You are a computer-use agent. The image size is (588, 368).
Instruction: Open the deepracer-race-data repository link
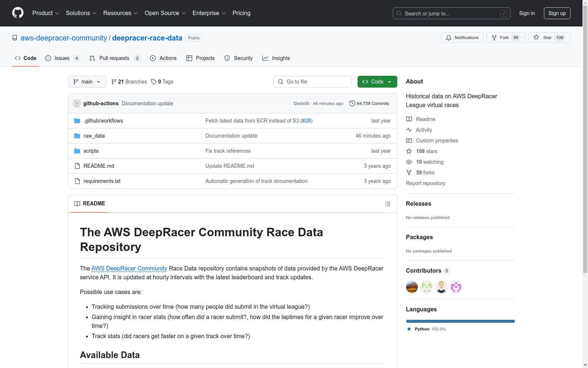coord(147,38)
